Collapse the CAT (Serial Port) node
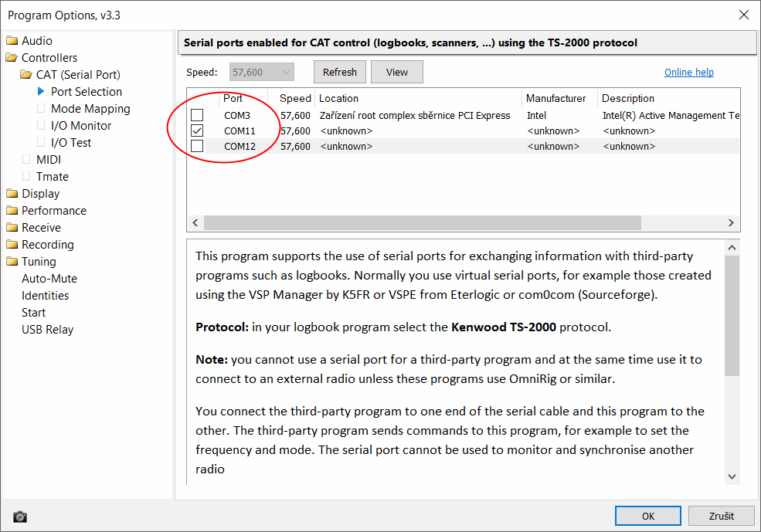761x532 pixels. (x=26, y=75)
